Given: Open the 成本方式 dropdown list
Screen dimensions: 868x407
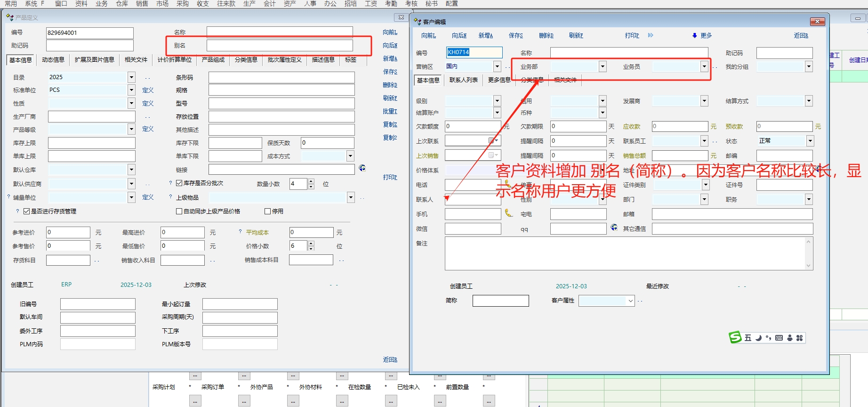Looking at the screenshot, I should point(350,156).
